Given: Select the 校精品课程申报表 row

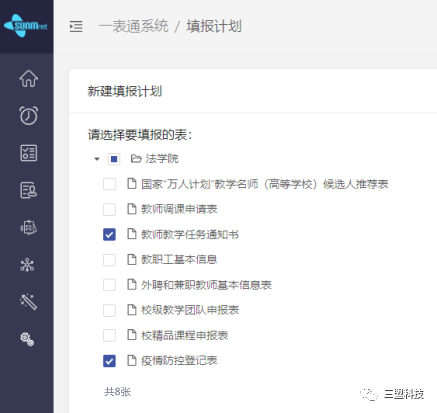Looking at the screenshot, I should point(185,335).
